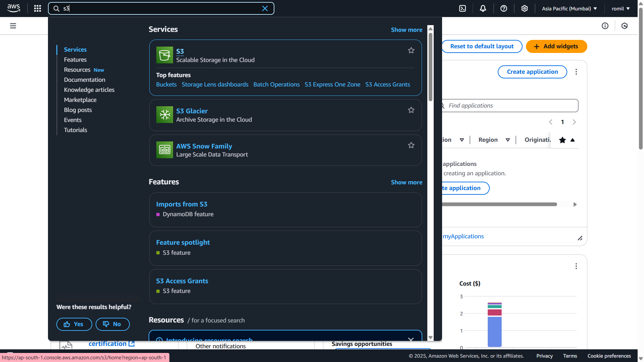Image resolution: width=644 pixels, height=362 pixels.
Task: Open S3 Access Grants feature card
Action: click(x=182, y=281)
